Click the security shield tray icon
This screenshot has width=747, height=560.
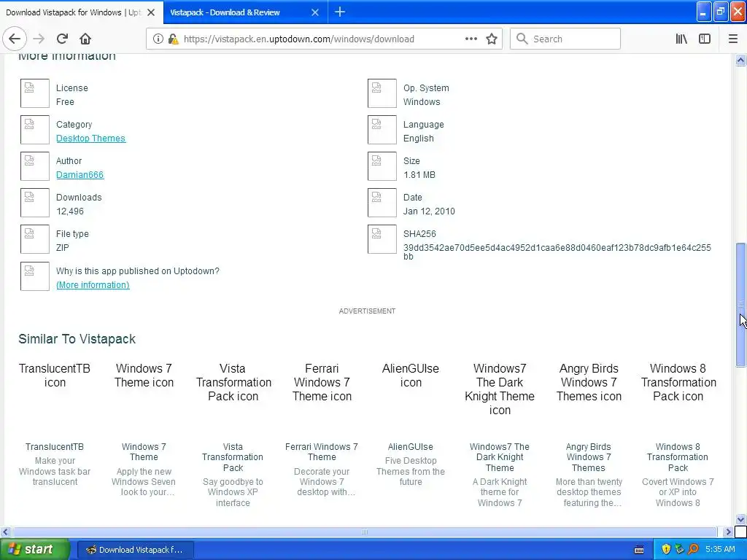coord(666,550)
